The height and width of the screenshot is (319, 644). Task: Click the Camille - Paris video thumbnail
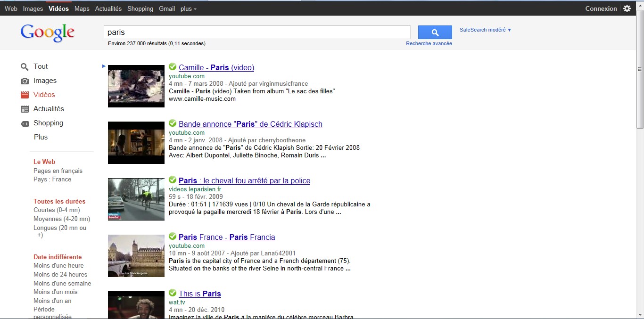click(136, 86)
